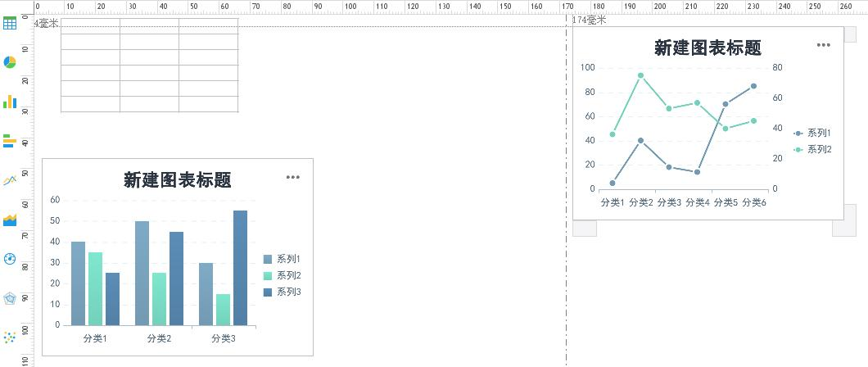Select the table widget icon

click(x=9, y=23)
